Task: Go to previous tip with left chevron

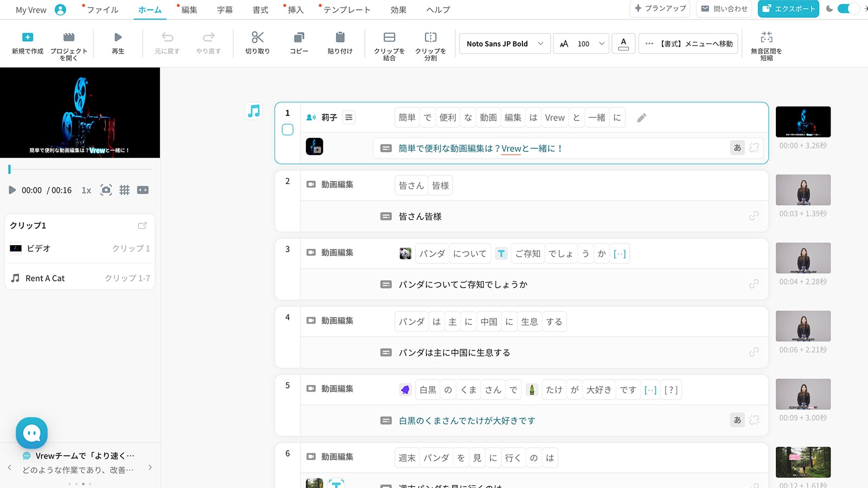Action: pos(10,467)
